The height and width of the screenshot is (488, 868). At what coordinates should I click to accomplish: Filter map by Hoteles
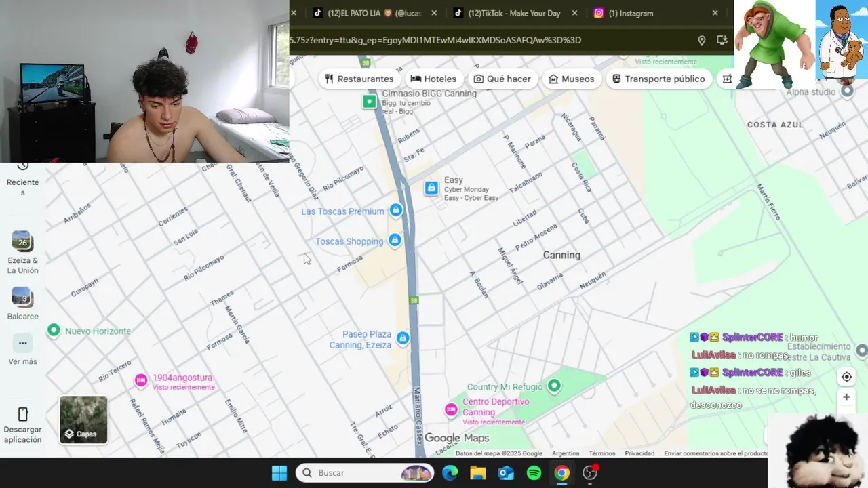(x=433, y=79)
